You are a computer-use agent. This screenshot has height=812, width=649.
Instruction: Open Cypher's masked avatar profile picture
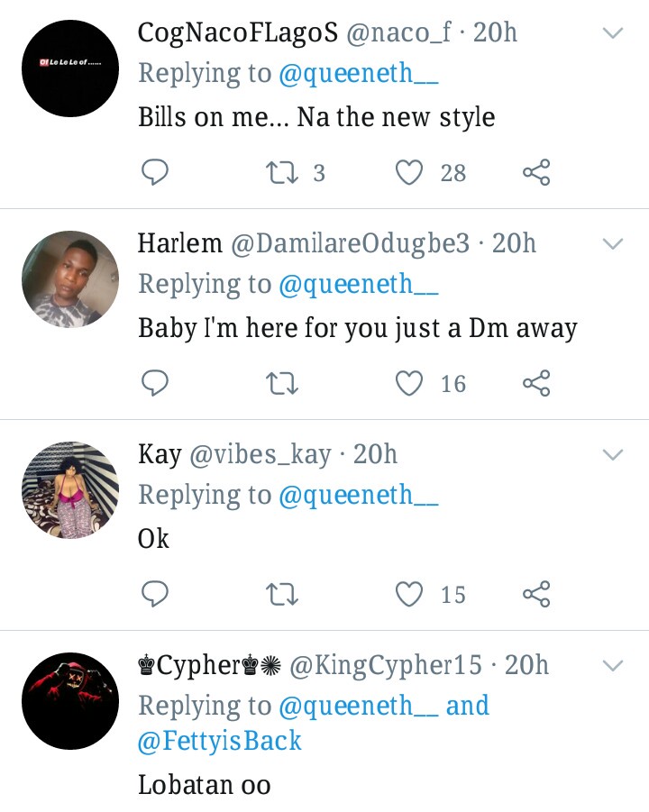(70, 701)
